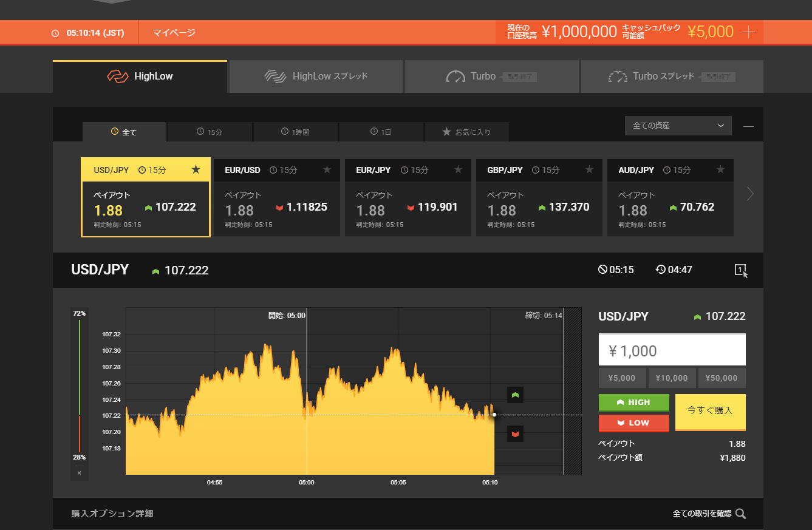This screenshot has height=530, width=812.
Task: Switch to Turbo tab
Action: point(492,76)
